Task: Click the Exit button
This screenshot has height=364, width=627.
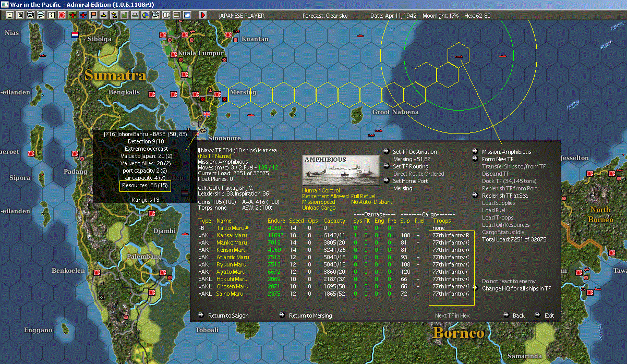Action: (x=549, y=316)
